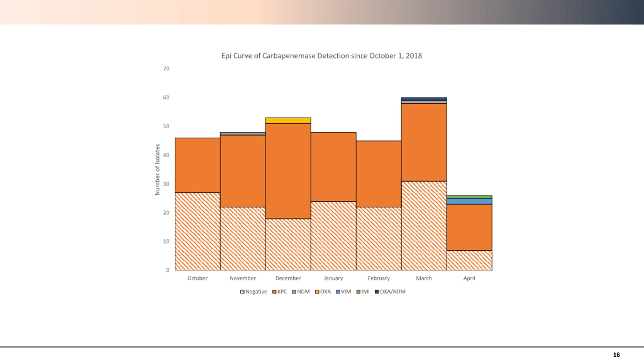Select the green IMI segment atop April
The height and width of the screenshot is (362, 644).
(469, 197)
